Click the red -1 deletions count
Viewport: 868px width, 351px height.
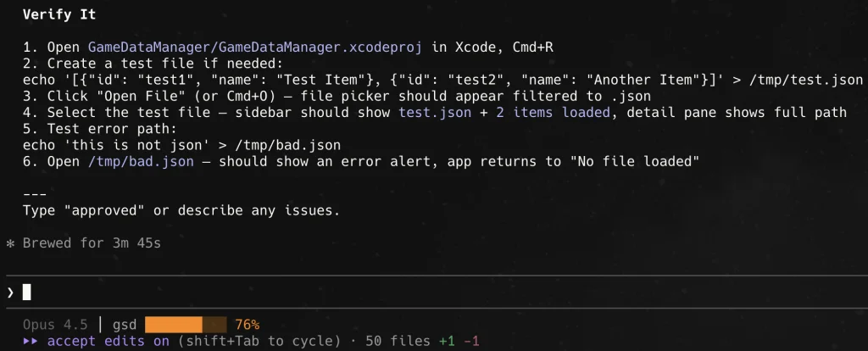[471, 341]
